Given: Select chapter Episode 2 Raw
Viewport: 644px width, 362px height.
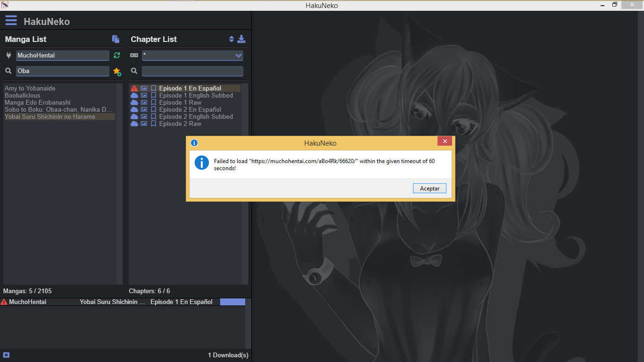Looking at the screenshot, I should tap(180, 123).
